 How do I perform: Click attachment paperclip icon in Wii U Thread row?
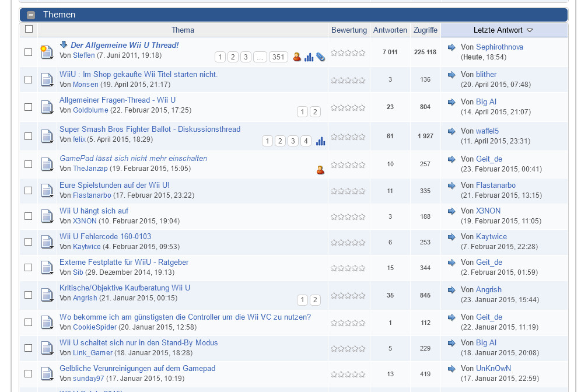(320, 57)
